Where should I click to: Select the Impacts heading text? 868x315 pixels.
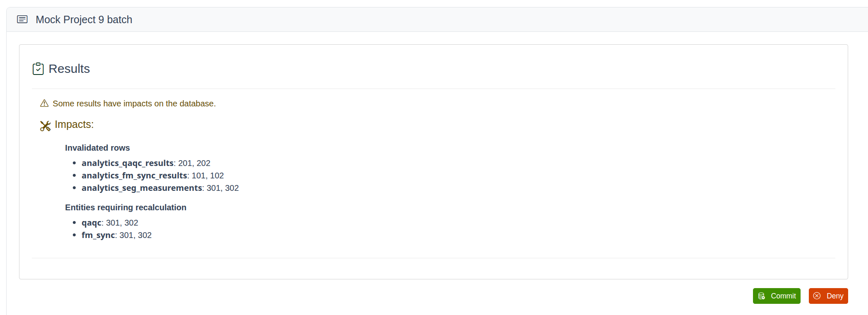pyautogui.click(x=74, y=125)
